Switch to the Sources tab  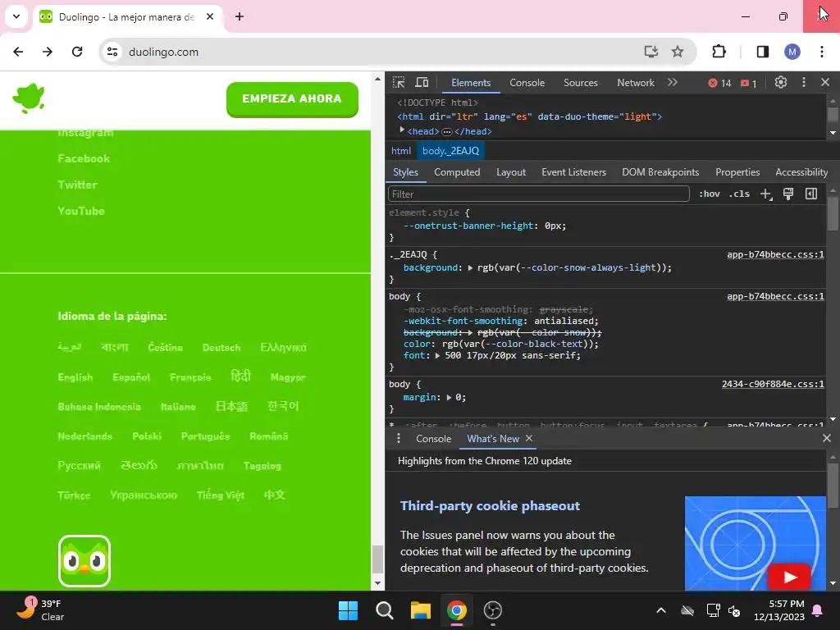pyautogui.click(x=581, y=83)
